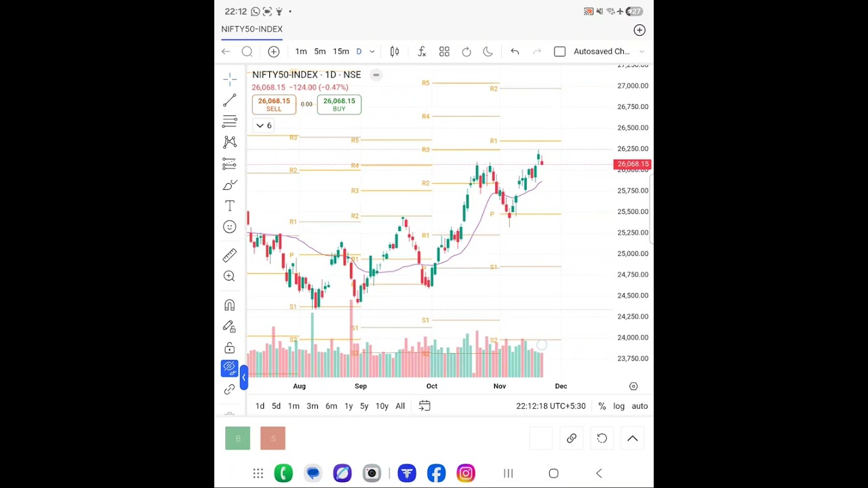Toggle magnet mode for drawings
The width and height of the screenshot is (868, 488).
[x=230, y=305]
